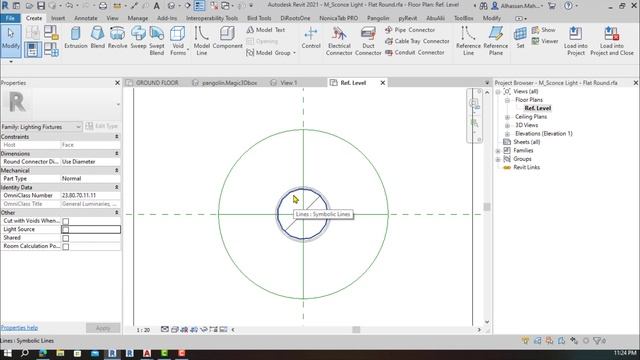
Task: Expand Elevations (Elevation 1) node
Action: tap(507, 134)
